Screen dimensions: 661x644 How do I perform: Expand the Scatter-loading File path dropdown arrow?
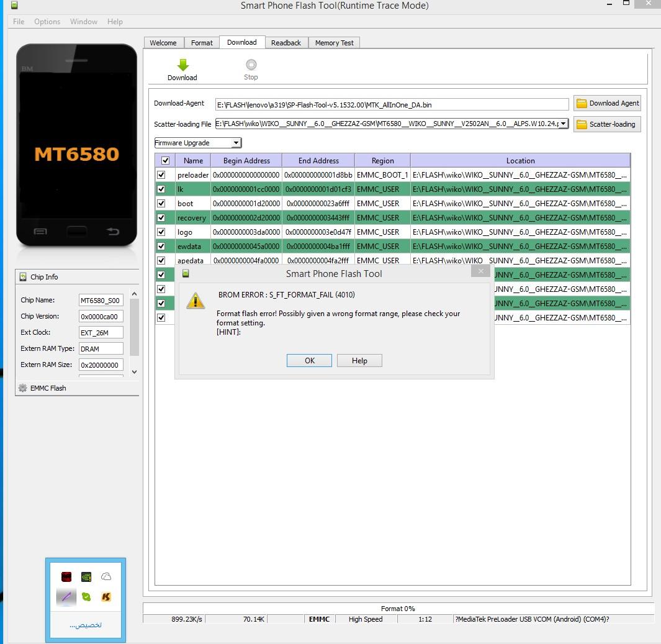point(563,124)
